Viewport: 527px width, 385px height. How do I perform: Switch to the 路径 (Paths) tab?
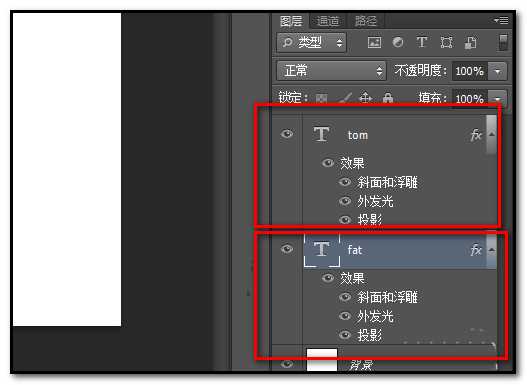tap(366, 21)
